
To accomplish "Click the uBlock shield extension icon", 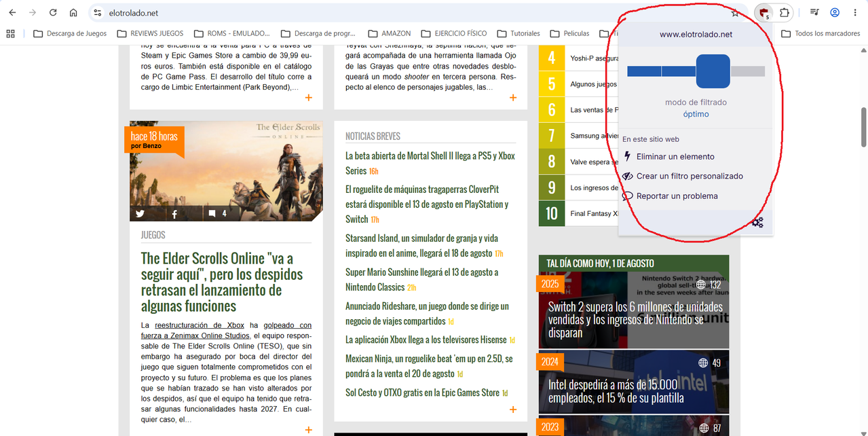I will 763,13.
